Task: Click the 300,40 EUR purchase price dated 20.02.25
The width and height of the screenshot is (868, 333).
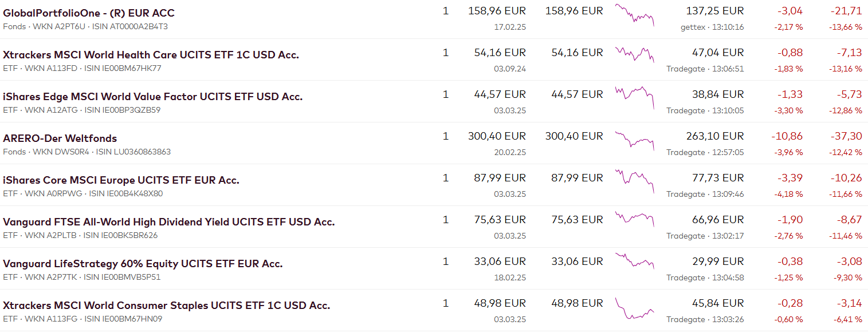Action: (x=497, y=136)
